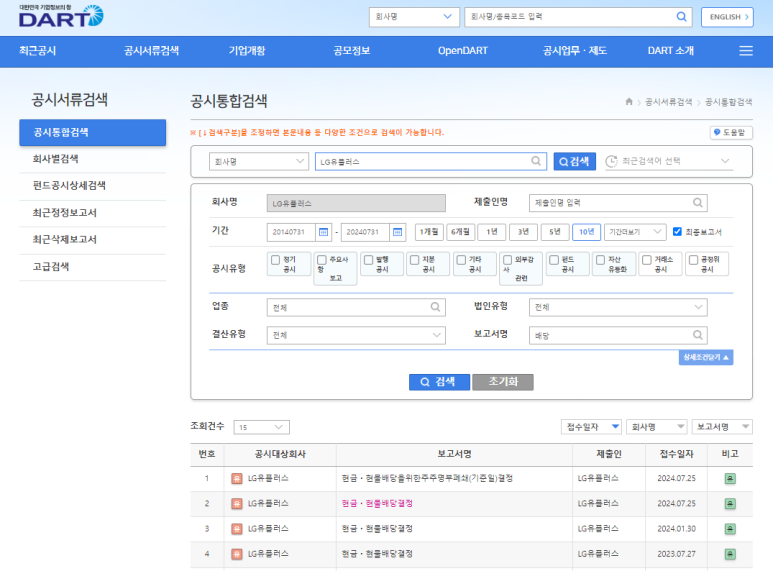Open the end date calendar icon
Viewport: 773px width, 571px height.
click(397, 232)
